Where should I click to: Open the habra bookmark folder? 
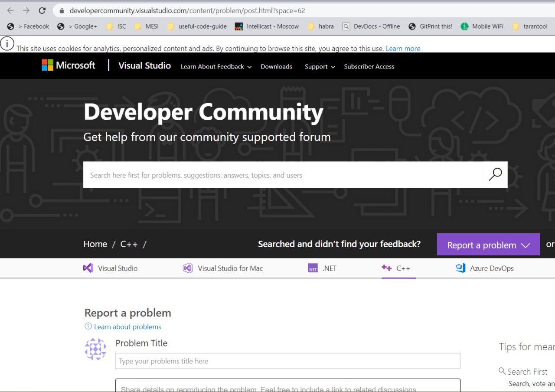[321, 26]
